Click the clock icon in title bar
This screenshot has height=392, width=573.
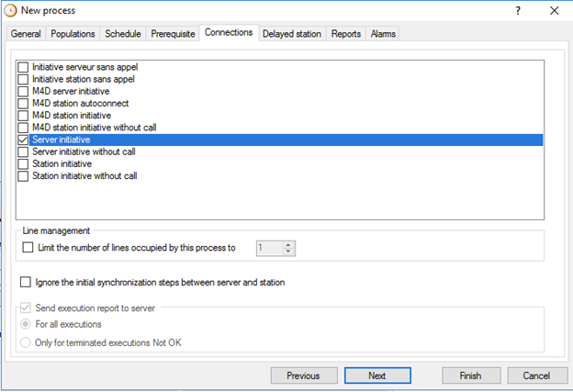(x=10, y=11)
